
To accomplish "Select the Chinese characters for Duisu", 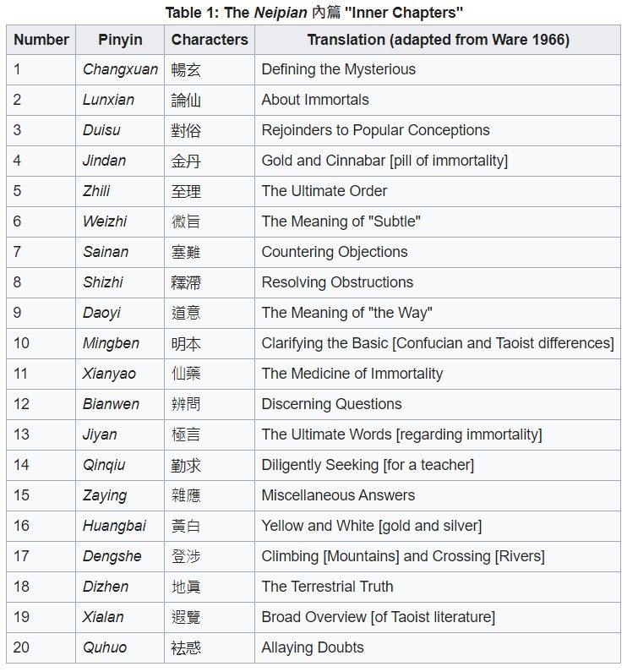I will (x=186, y=130).
